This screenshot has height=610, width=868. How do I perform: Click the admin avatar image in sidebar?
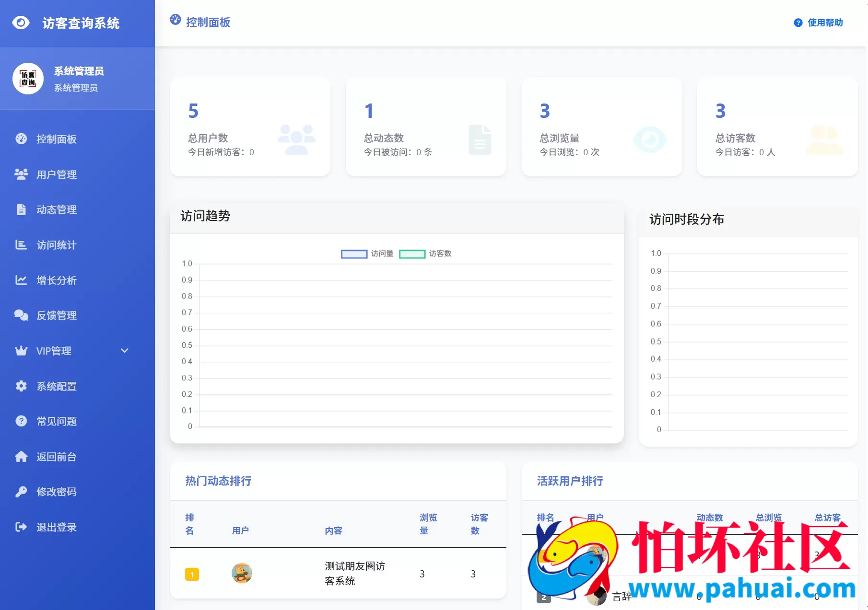28,79
